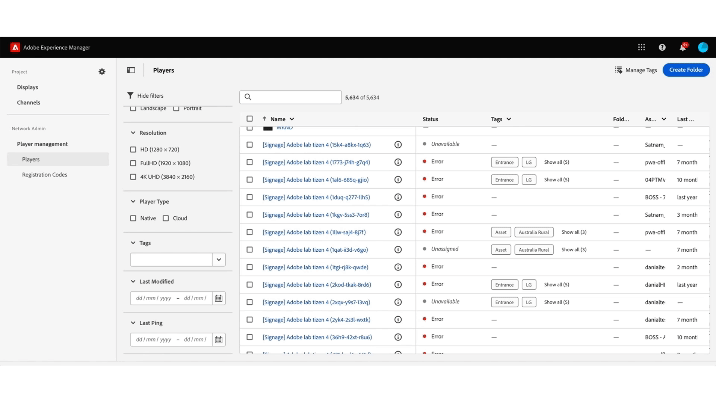This screenshot has height=402, width=716.
Task: Collapse the Last Ping filter section
Action: [x=133, y=323]
